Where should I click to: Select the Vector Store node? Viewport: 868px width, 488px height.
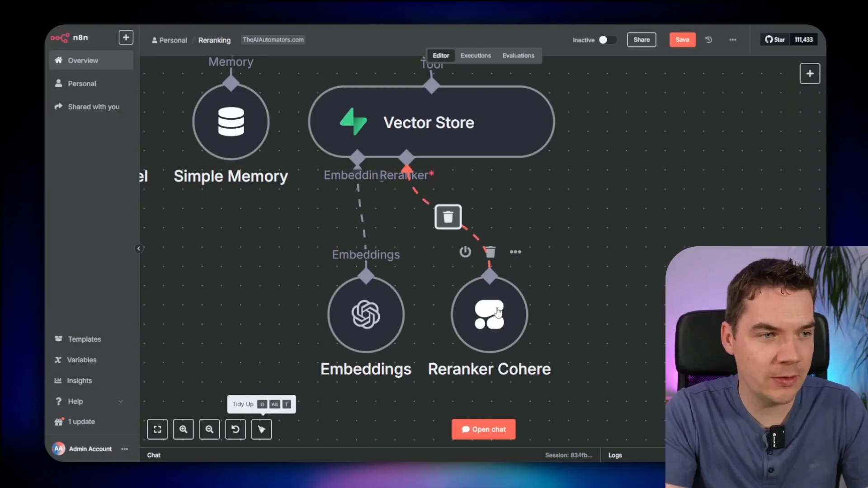(x=432, y=122)
